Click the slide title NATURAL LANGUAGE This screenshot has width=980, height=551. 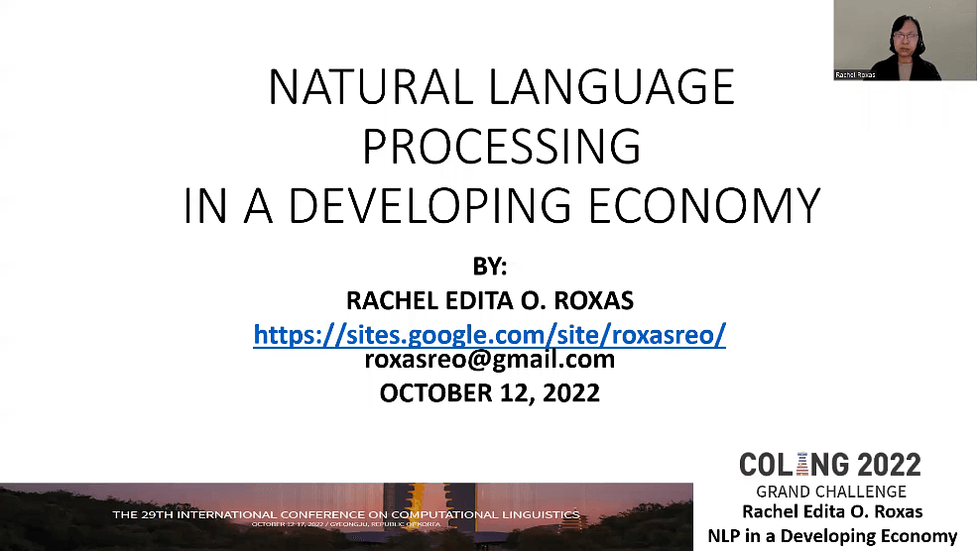[501, 87]
